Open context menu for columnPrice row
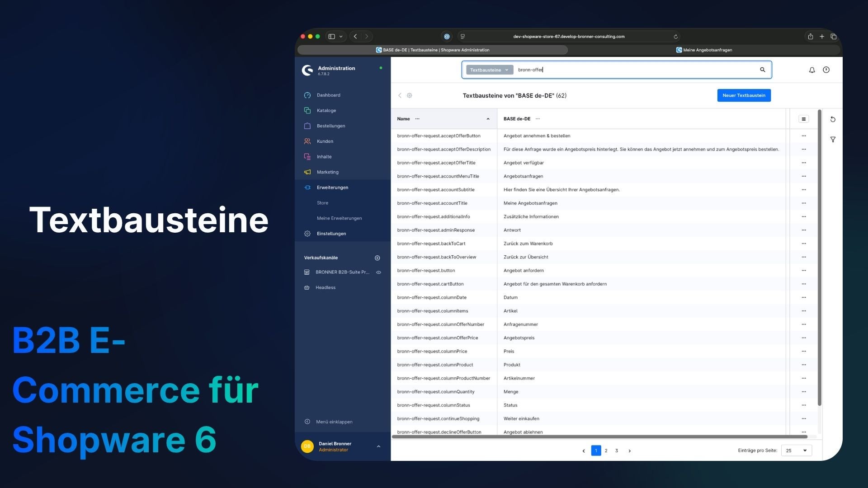 [803, 351]
